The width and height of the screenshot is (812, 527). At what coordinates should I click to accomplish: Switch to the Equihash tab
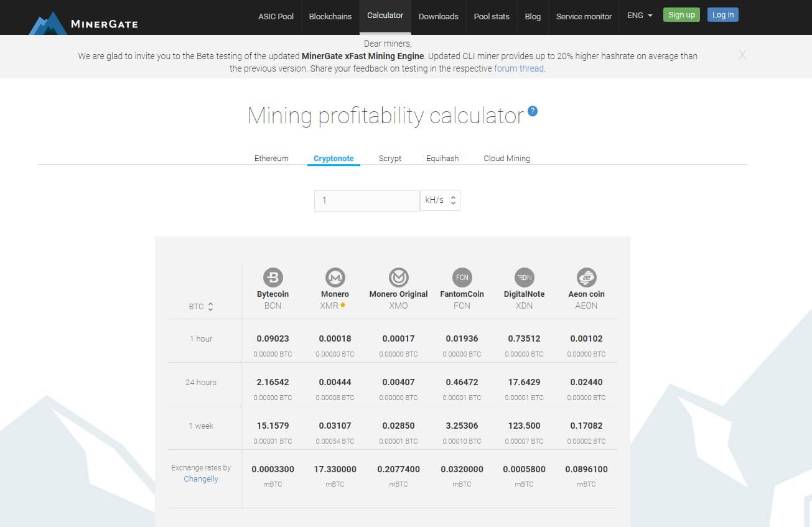coord(442,159)
